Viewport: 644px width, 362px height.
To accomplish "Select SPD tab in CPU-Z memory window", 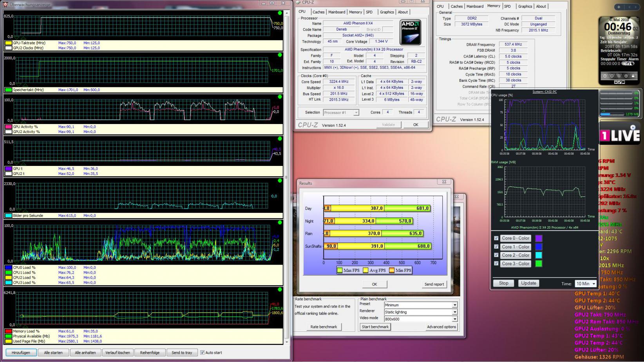I will click(x=508, y=6).
